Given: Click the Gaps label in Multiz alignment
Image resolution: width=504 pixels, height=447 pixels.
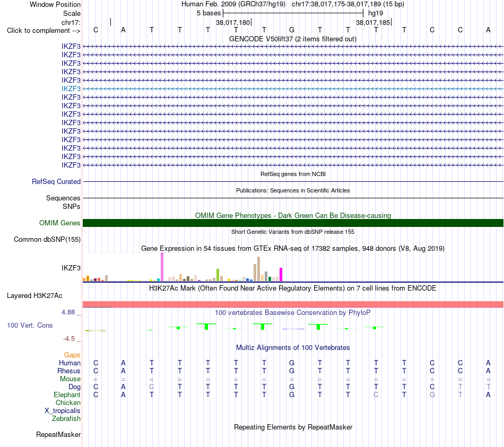Looking at the screenshot, I should click(x=72, y=355).
